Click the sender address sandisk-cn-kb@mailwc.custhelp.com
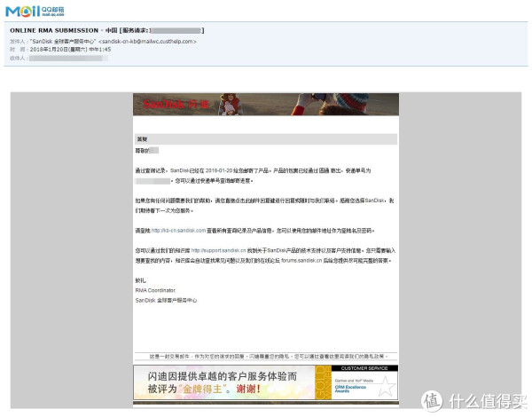532x417 pixels. click(x=147, y=41)
